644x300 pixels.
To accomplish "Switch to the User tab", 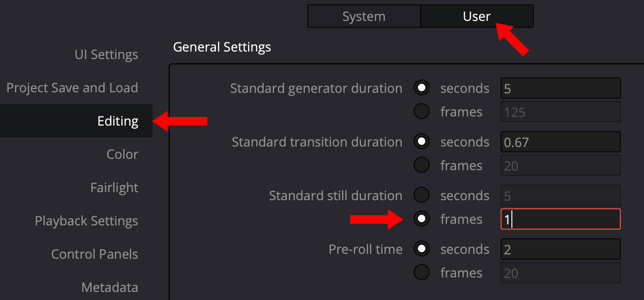I will 476,17.
